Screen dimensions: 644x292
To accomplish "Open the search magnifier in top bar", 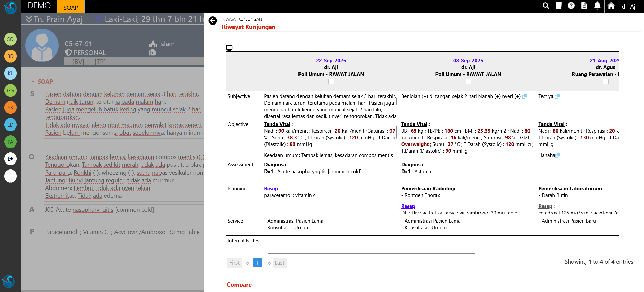I will pos(546,6).
